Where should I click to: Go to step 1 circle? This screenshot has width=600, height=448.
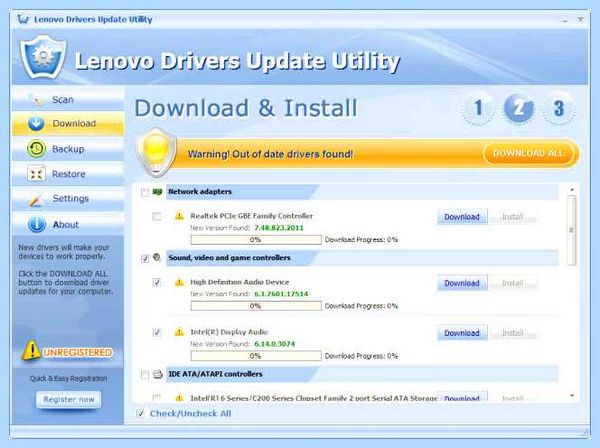pos(478,108)
